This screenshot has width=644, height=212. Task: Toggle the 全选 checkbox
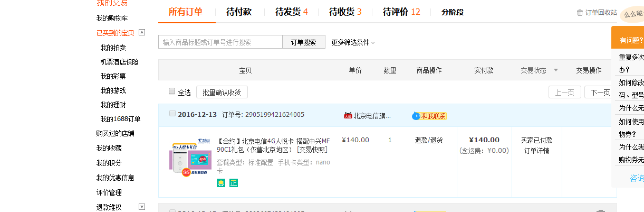pos(172,91)
